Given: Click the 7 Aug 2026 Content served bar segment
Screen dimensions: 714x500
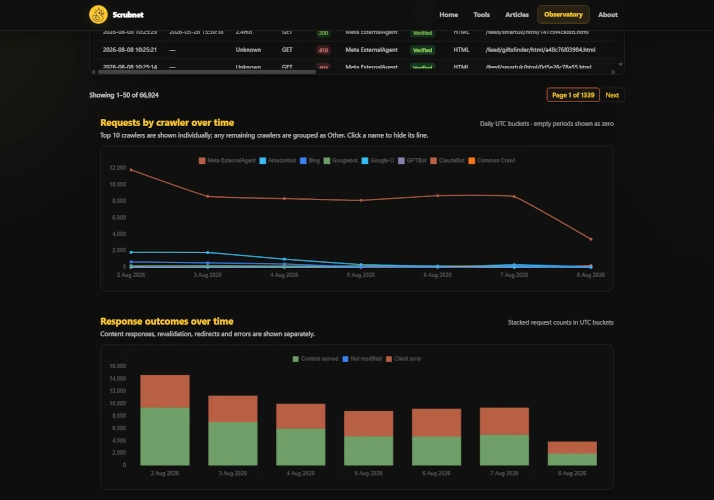Looking at the screenshot, I should [504, 450].
